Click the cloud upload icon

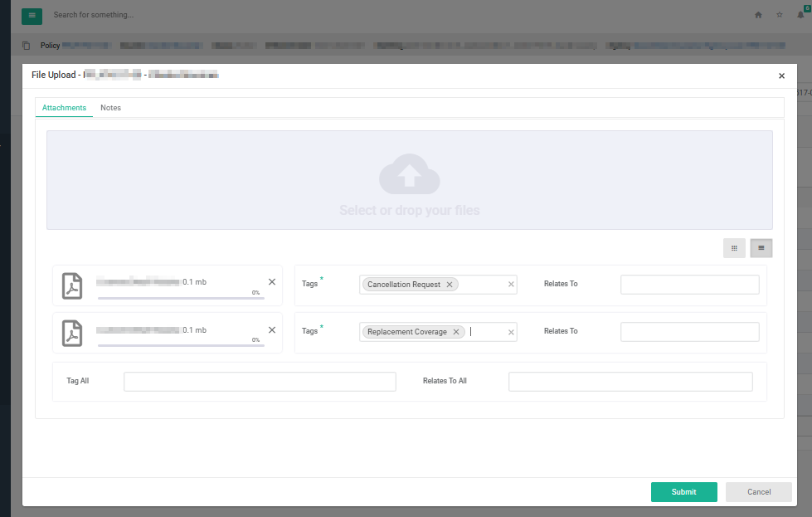(x=409, y=174)
